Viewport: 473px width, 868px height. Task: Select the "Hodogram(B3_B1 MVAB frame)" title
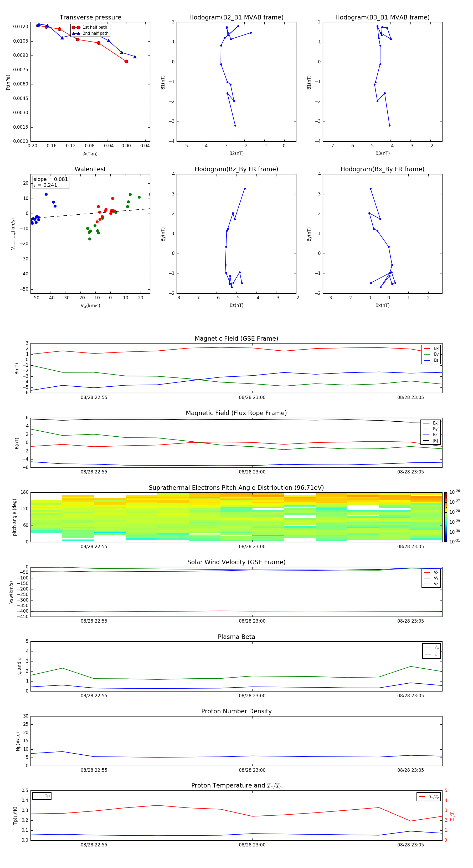382,18
